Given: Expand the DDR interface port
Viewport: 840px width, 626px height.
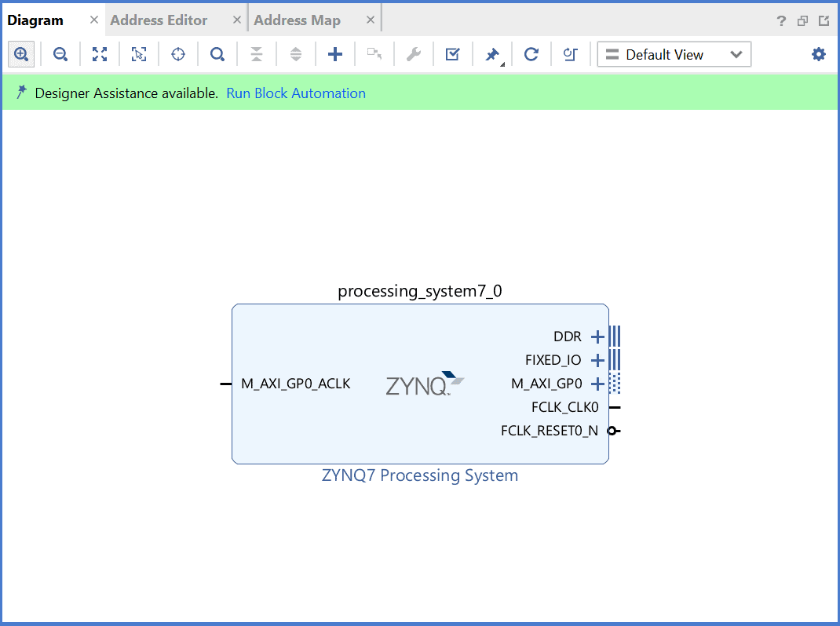Looking at the screenshot, I should click(x=597, y=337).
